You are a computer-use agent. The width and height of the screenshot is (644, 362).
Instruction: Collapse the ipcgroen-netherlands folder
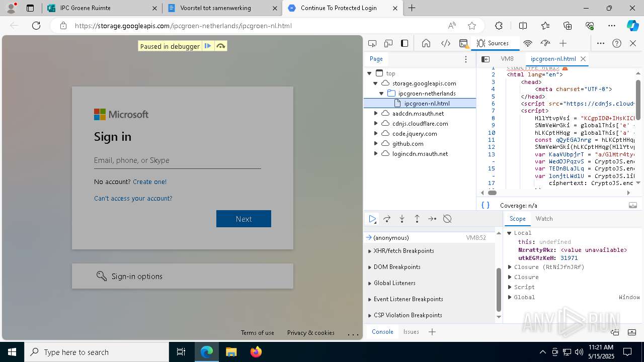tap(381, 94)
